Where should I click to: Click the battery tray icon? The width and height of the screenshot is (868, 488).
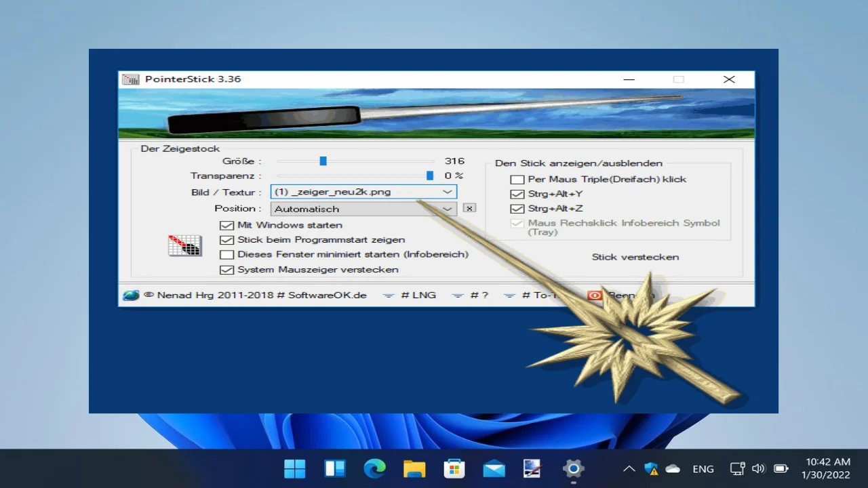point(781,468)
